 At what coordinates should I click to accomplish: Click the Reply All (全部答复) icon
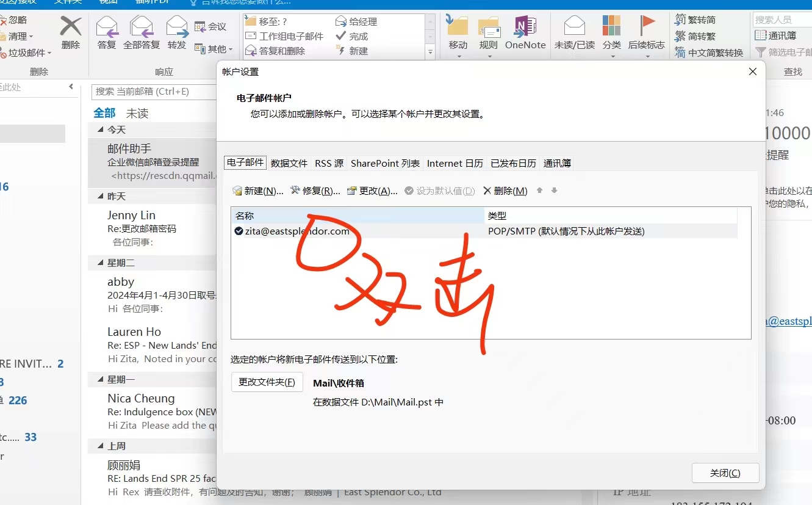point(142,27)
